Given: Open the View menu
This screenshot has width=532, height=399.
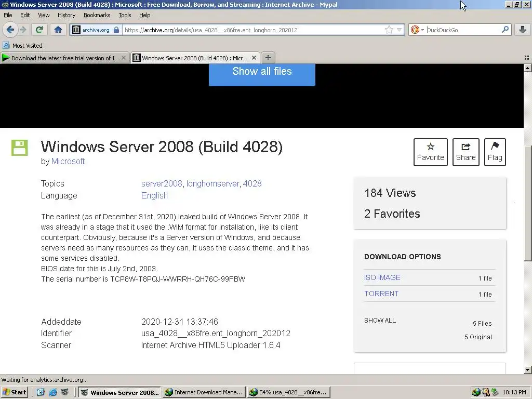Looking at the screenshot, I should tap(44, 15).
